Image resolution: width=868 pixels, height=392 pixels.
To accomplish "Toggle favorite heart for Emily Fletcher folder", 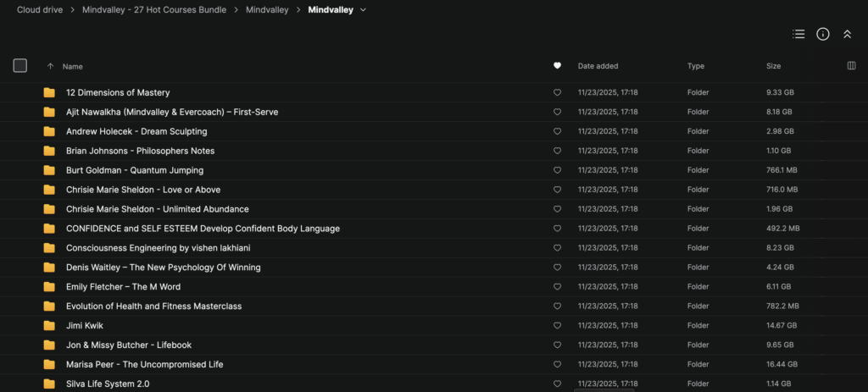I will pyautogui.click(x=557, y=287).
